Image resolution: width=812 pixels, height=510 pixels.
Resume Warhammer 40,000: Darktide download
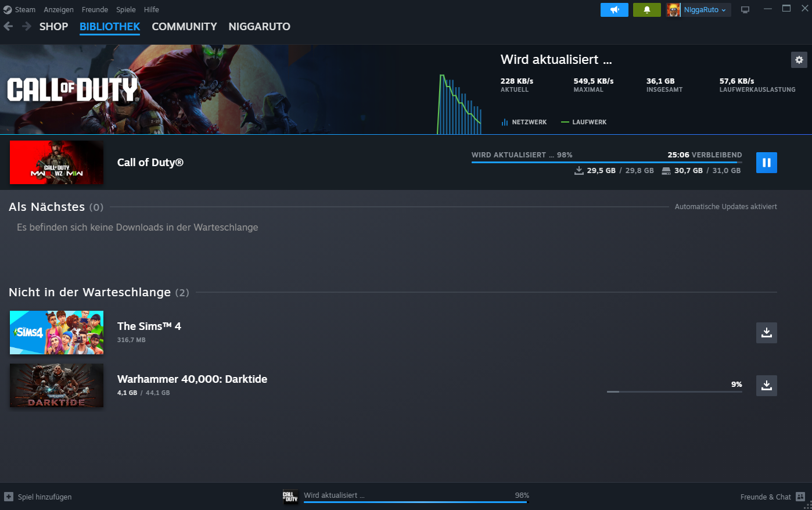pyautogui.click(x=766, y=386)
